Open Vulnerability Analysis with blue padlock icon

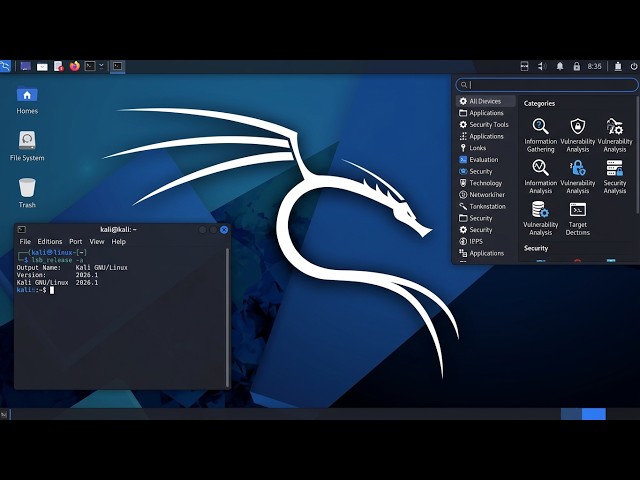(578, 177)
